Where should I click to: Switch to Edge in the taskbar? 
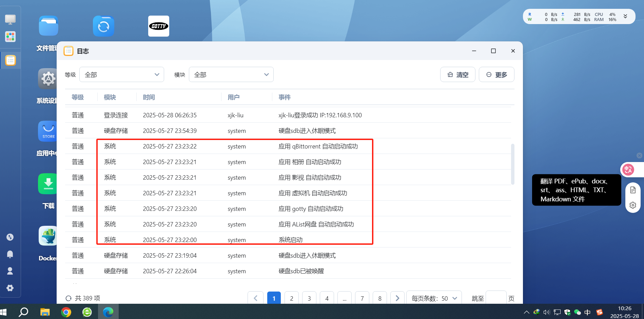(x=108, y=312)
